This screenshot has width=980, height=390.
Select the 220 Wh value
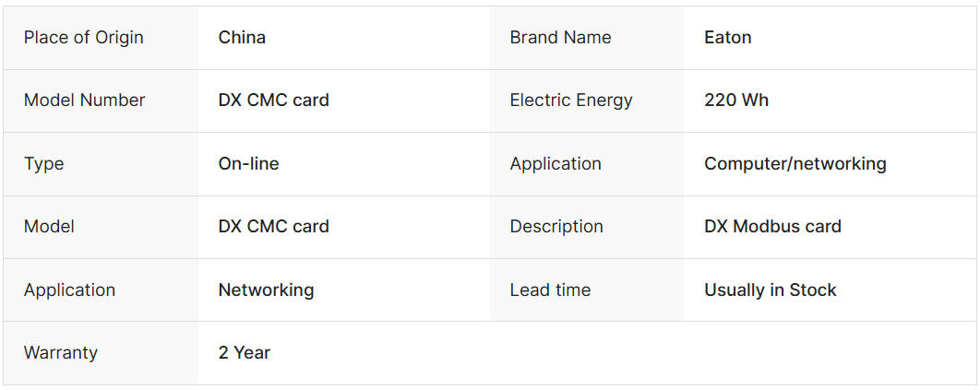pos(735,100)
